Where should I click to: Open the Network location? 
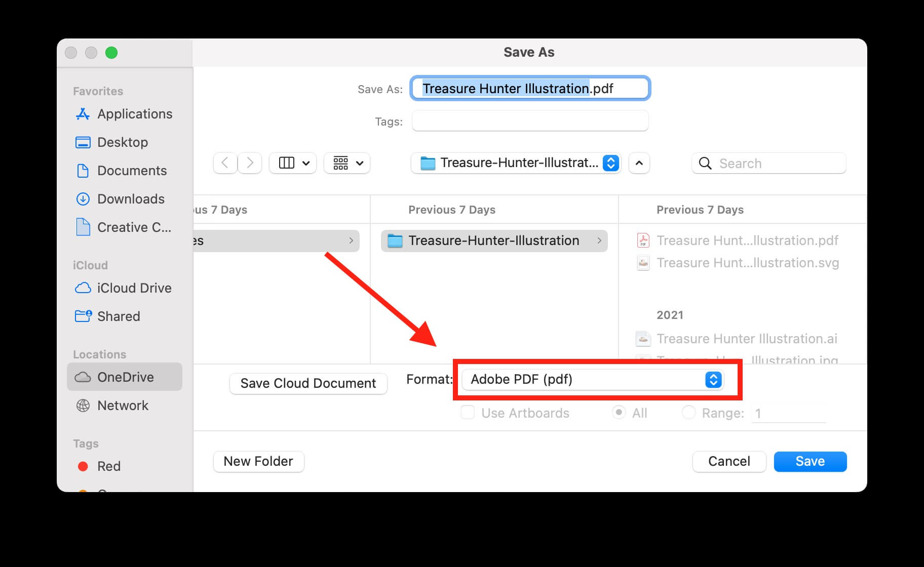click(123, 406)
